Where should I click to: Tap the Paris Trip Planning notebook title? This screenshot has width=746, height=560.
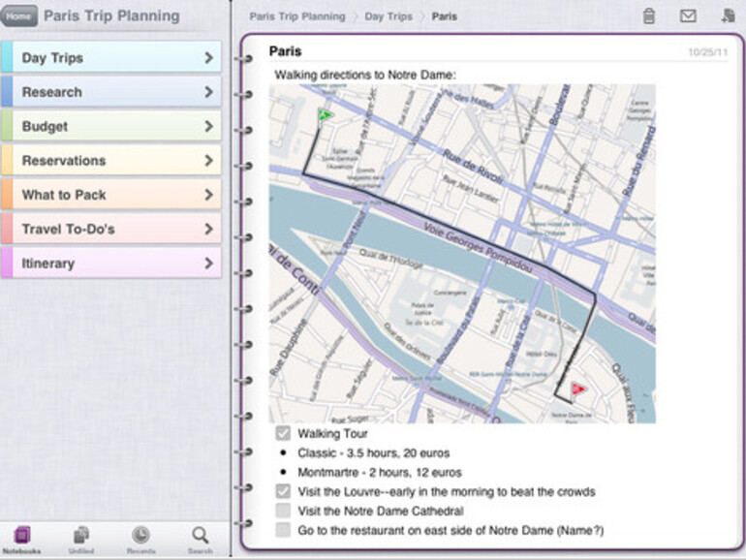pyautogui.click(x=111, y=16)
